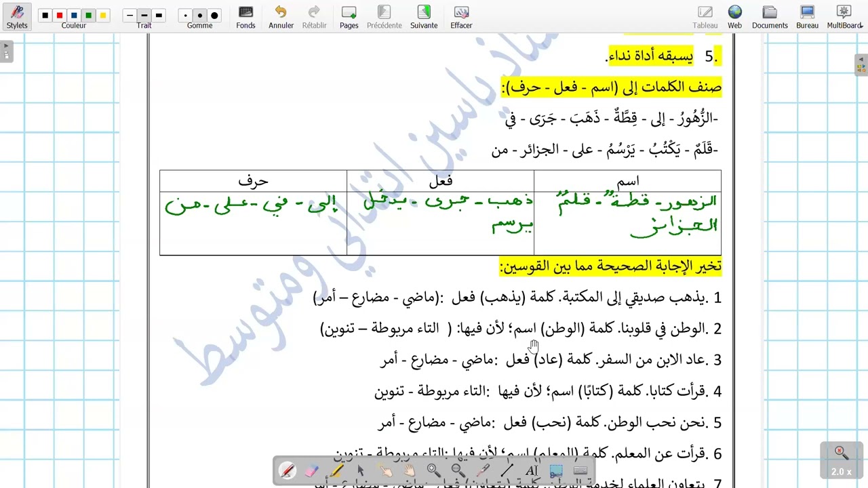Click Effacer to erase the page
The image size is (868, 488).
pos(461,17)
